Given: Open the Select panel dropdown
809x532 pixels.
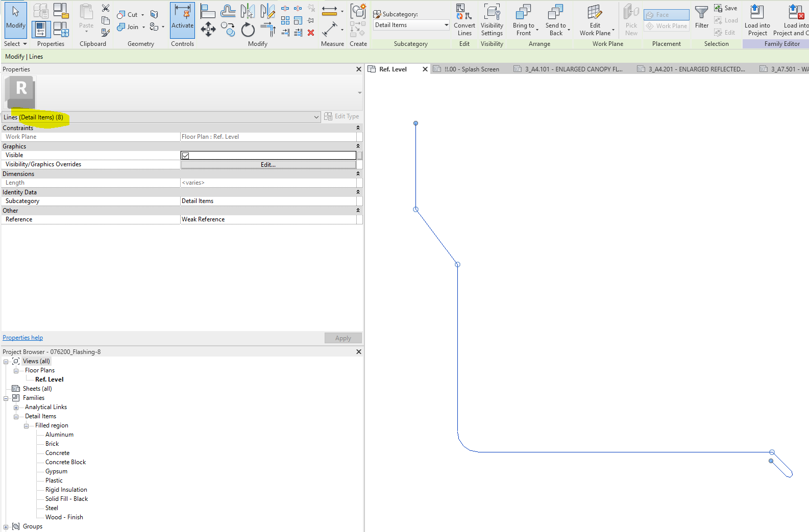Looking at the screenshot, I should pos(15,44).
